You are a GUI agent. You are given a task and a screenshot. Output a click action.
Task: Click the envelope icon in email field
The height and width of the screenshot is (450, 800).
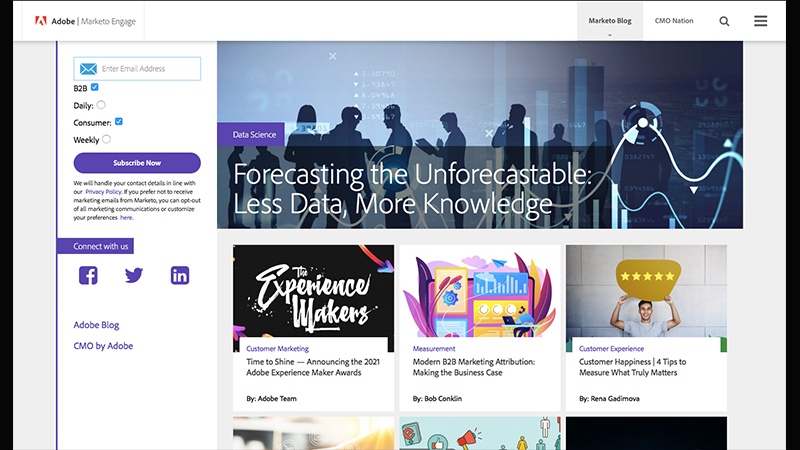(x=88, y=68)
